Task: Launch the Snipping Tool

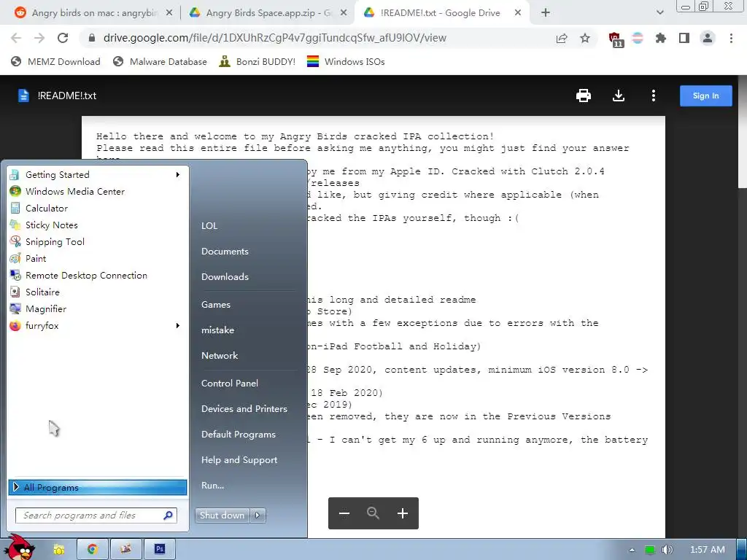Action: pos(97,242)
